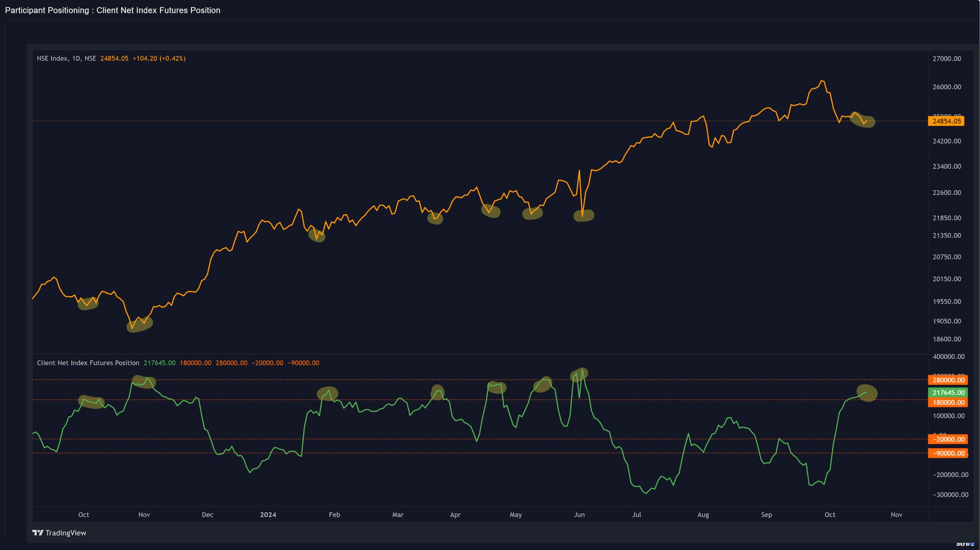Click the 180000.00 orange level tag

(x=948, y=403)
